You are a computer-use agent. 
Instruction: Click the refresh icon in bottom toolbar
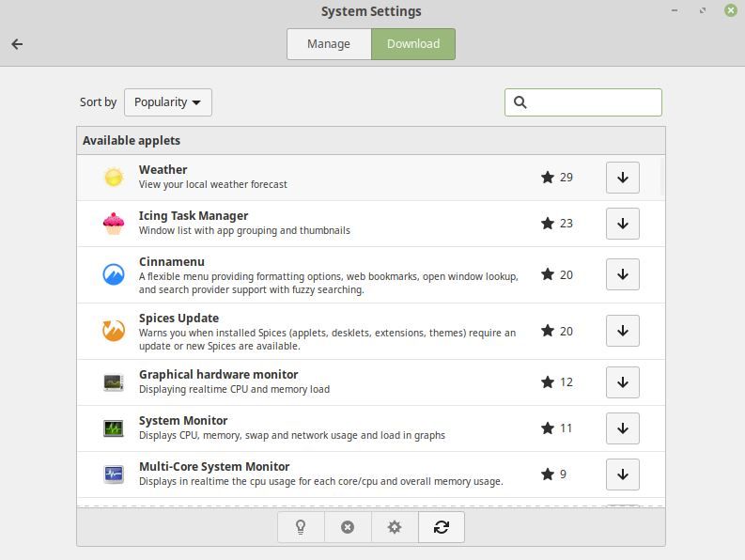(442, 527)
